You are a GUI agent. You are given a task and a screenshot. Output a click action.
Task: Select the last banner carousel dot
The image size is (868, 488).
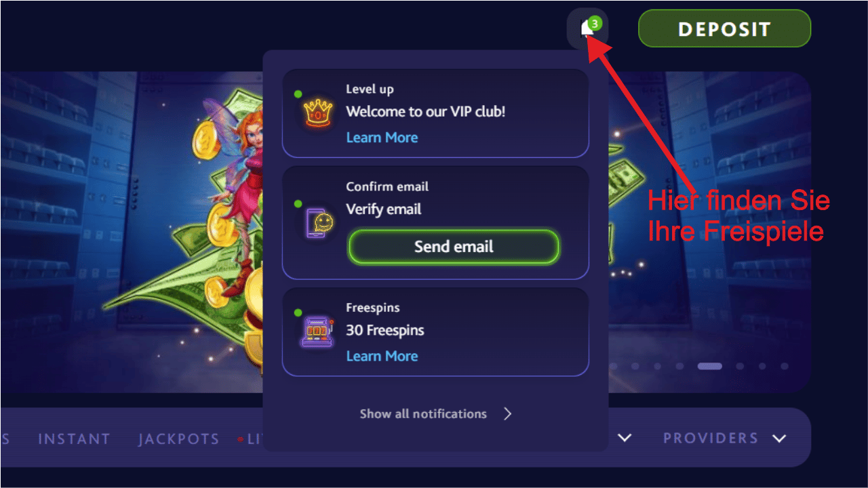[785, 366]
